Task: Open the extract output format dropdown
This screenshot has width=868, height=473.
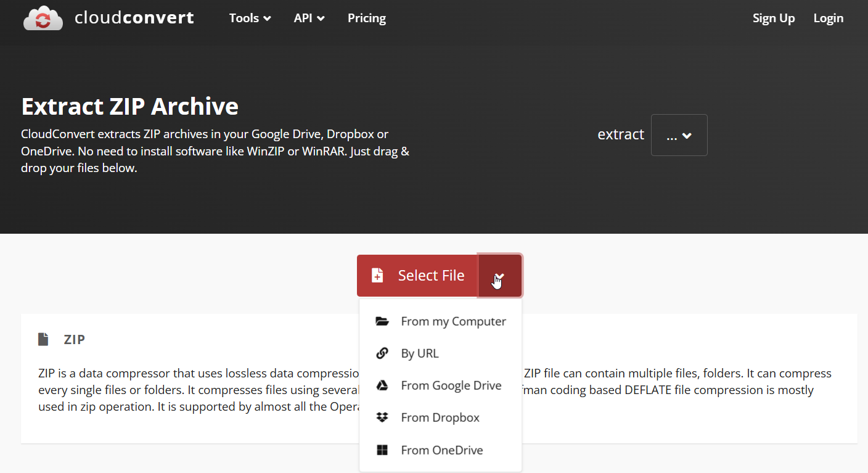Action: [x=679, y=134]
